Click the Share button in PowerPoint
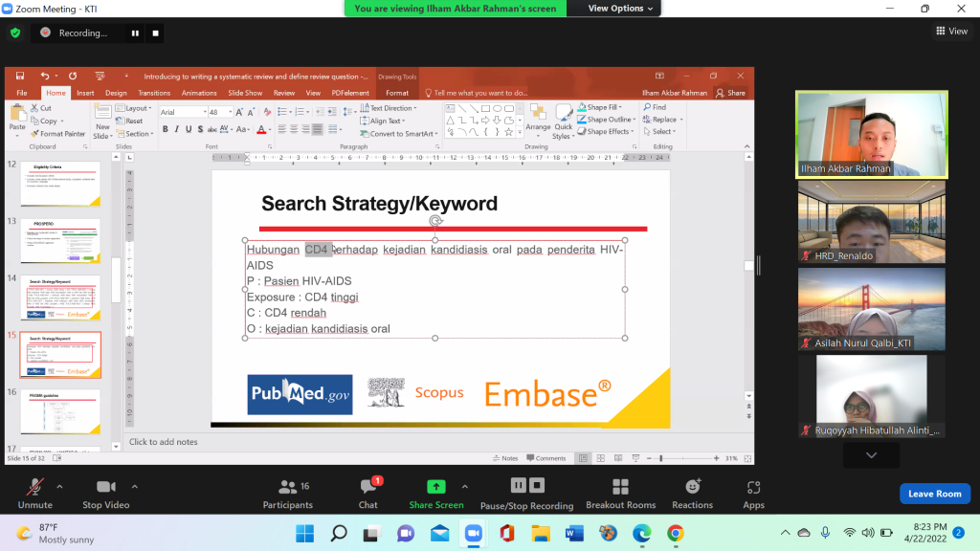This screenshot has height=551, width=980. (730, 93)
